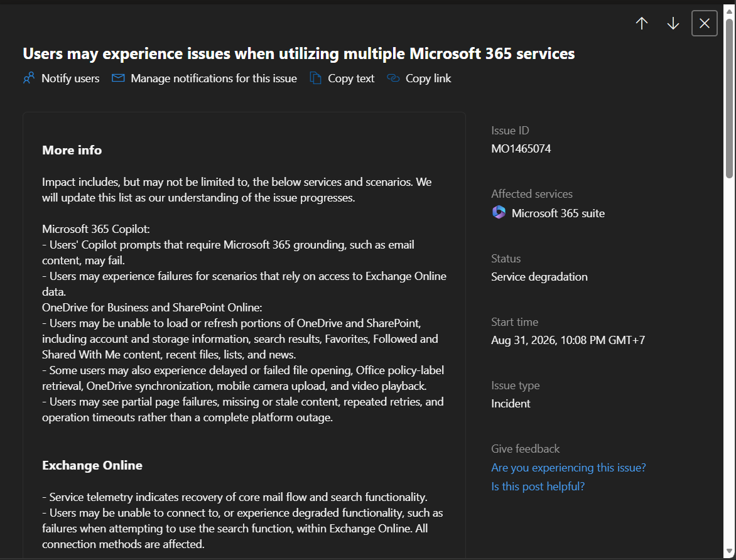
Task: Go to next issue with down arrow
Action: (x=673, y=23)
